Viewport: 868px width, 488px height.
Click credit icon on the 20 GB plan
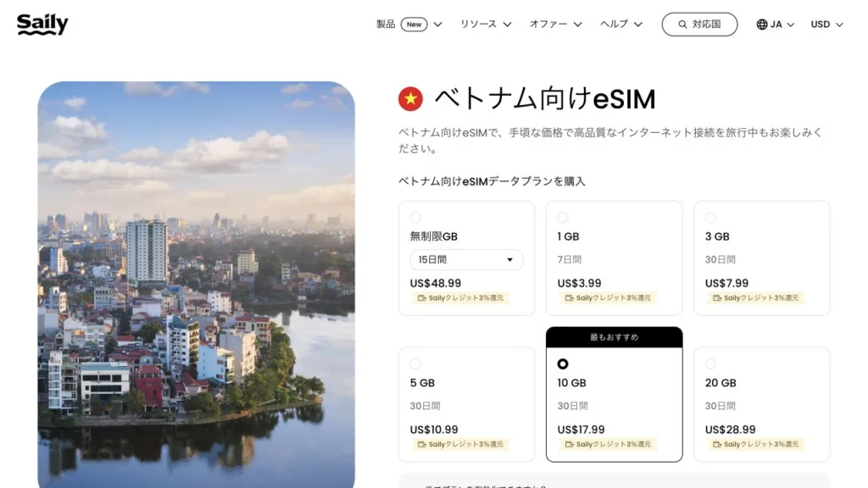(717, 444)
